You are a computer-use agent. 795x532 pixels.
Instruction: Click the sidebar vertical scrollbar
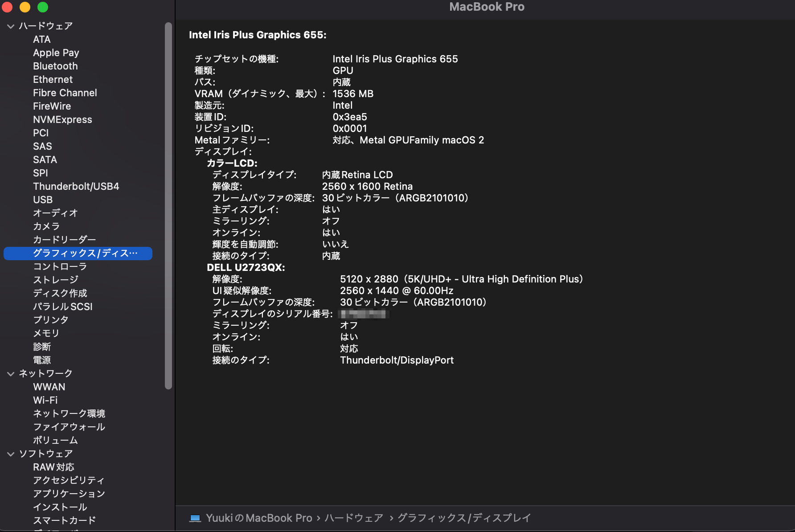pyautogui.click(x=168, y=206)
